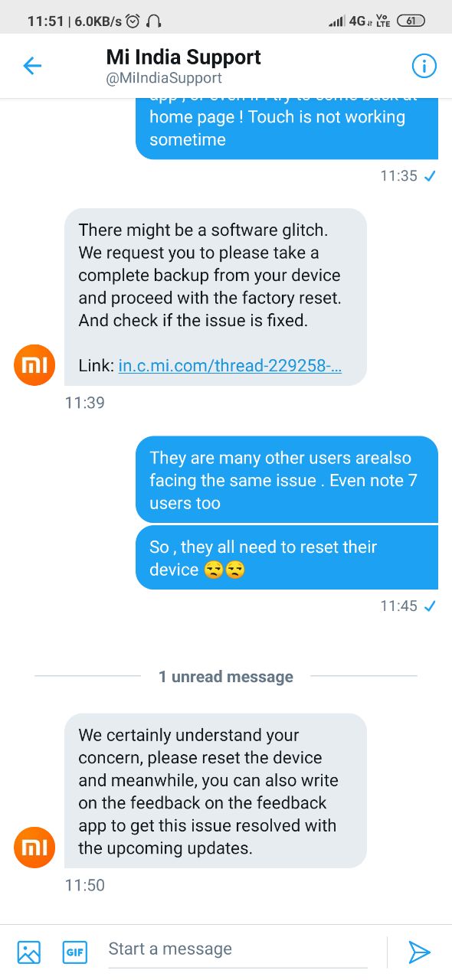
Task: Open the in.c.mi.com thread link
Action: pyautogui.click(x=230, y=366)
